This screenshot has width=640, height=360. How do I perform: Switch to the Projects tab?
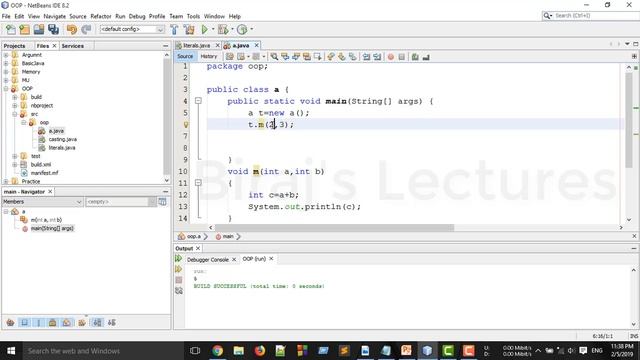pos(15,46)
